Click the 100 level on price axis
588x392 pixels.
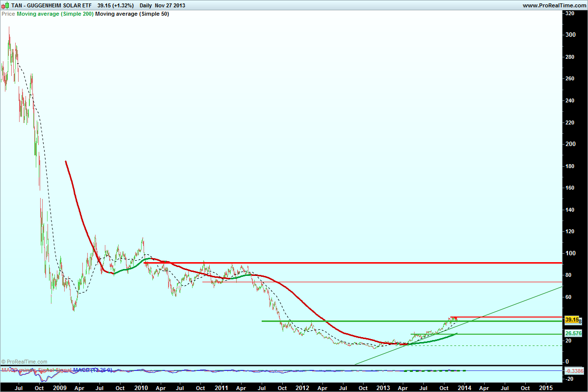570,253
